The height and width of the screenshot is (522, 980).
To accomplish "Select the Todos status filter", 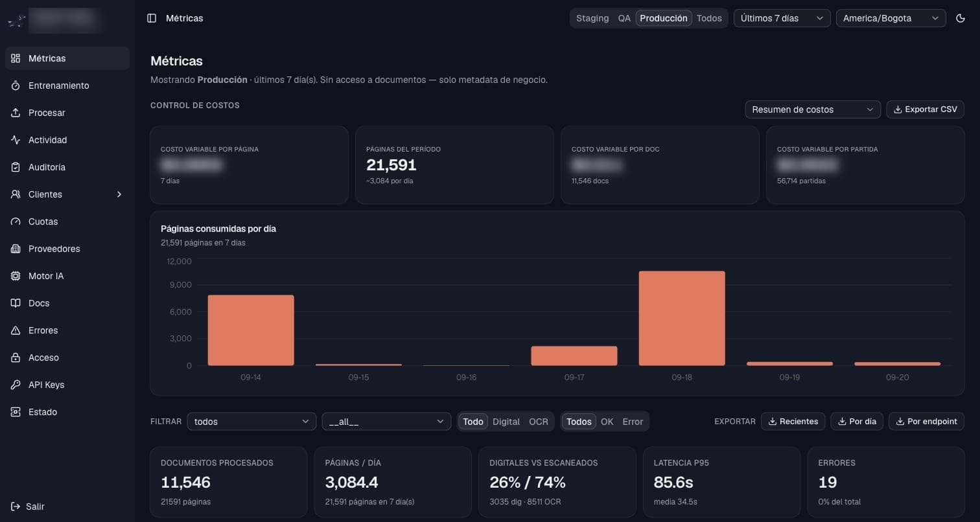I will coord(579,422).
